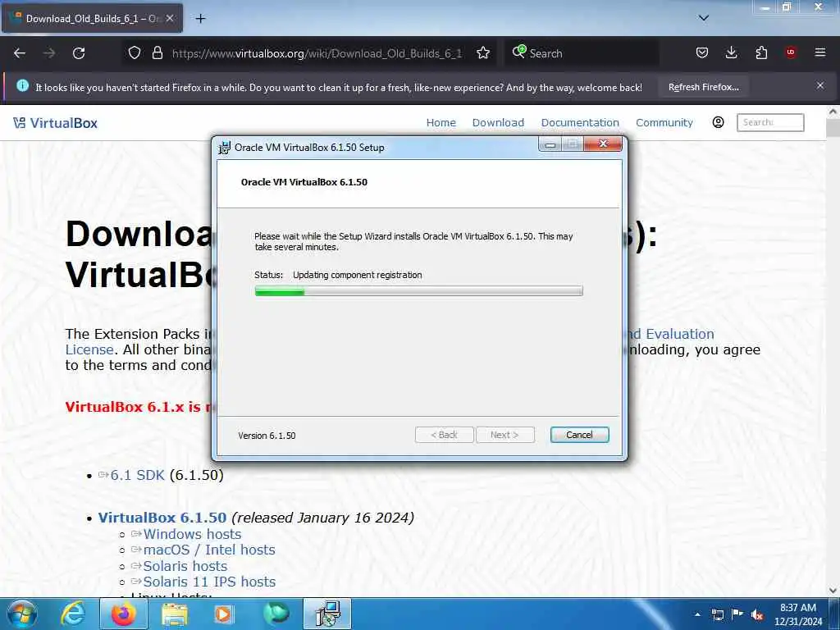Open Windows Explorer from the taskbar
Viewport: 840px width, 630px height.
pos(174,614)
